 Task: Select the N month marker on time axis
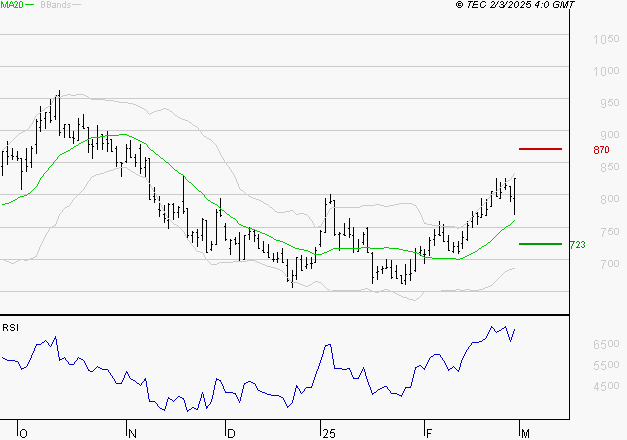(x=132, y=434)
